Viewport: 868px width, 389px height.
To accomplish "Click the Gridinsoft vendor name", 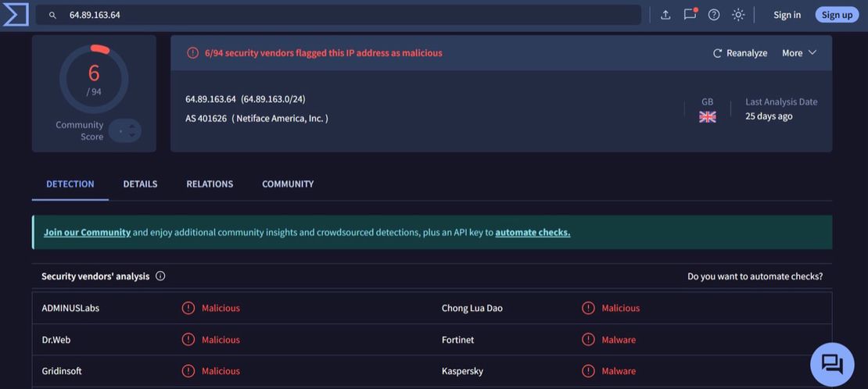I will coord(62,371).
